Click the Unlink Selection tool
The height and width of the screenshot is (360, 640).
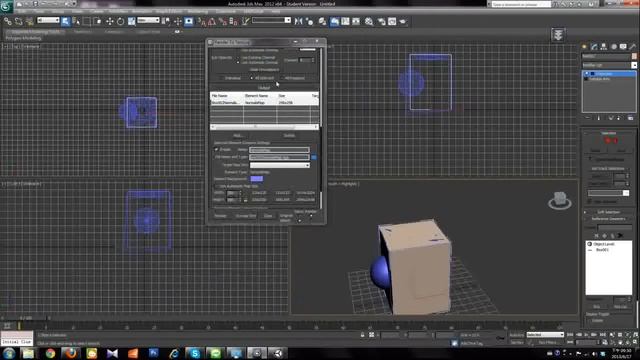pos(19,21)
